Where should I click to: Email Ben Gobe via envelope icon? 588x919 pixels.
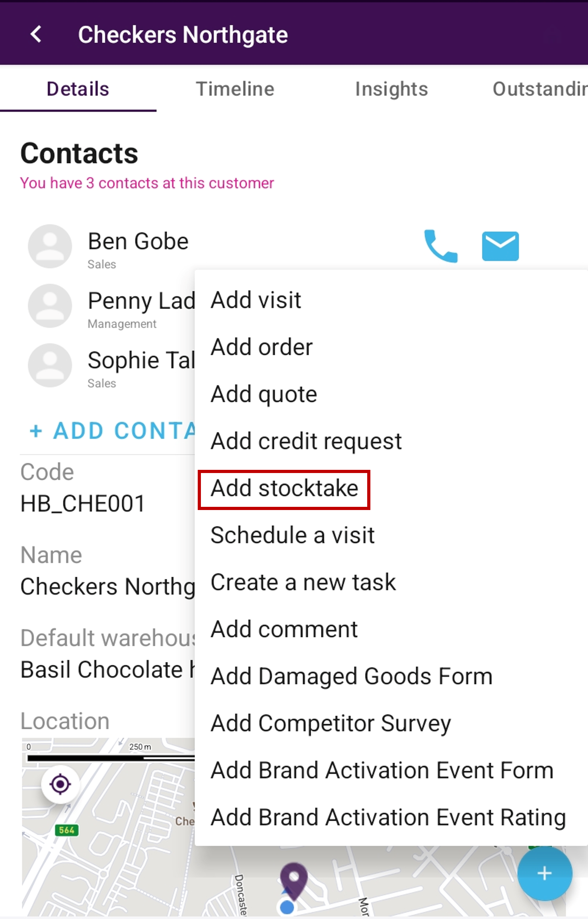[x=500, y=246]
